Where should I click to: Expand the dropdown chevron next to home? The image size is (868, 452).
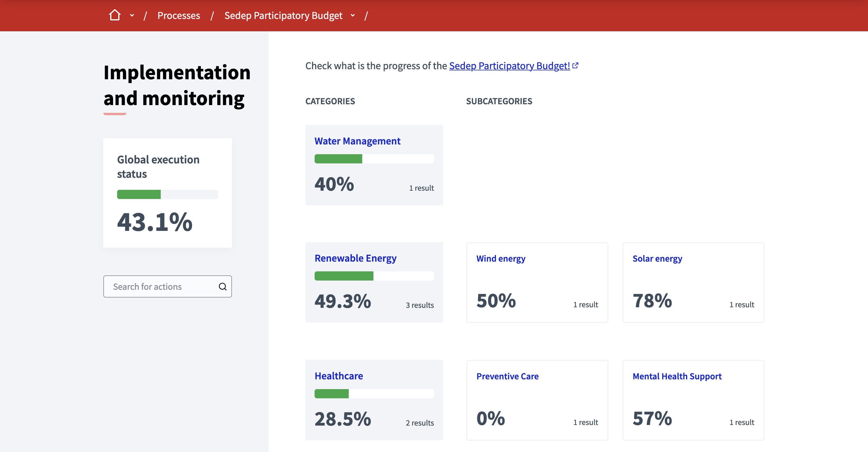click(x=132, y=16)
